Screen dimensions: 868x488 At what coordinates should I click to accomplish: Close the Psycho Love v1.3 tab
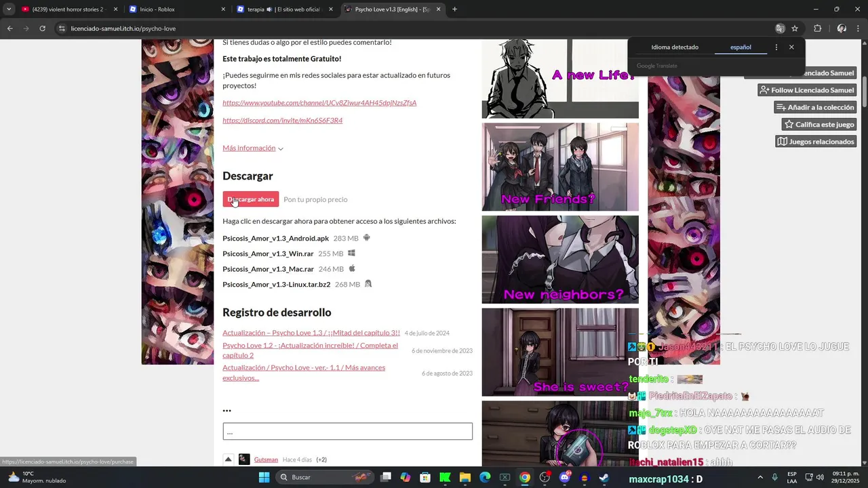(x=439, y=9)
